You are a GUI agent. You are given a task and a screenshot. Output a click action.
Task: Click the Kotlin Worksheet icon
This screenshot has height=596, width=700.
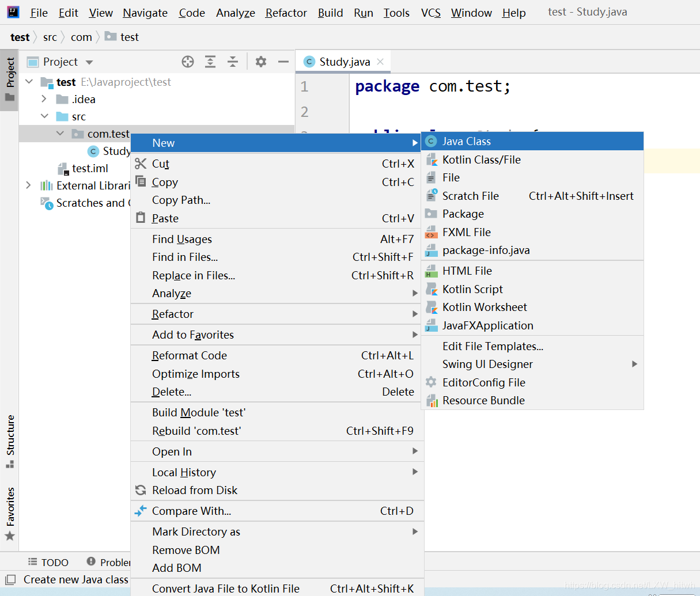point(431,307)
